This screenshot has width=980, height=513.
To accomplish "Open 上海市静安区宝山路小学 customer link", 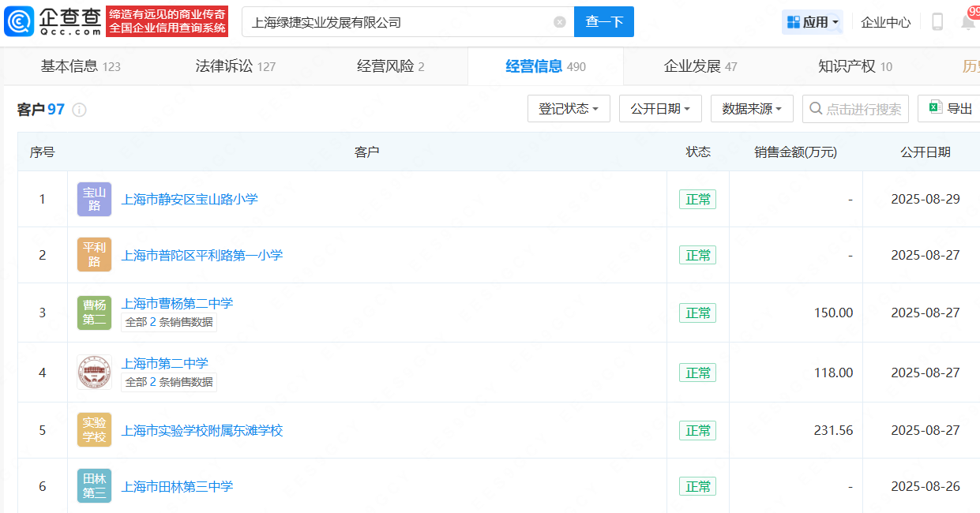I will pos(190,199).
